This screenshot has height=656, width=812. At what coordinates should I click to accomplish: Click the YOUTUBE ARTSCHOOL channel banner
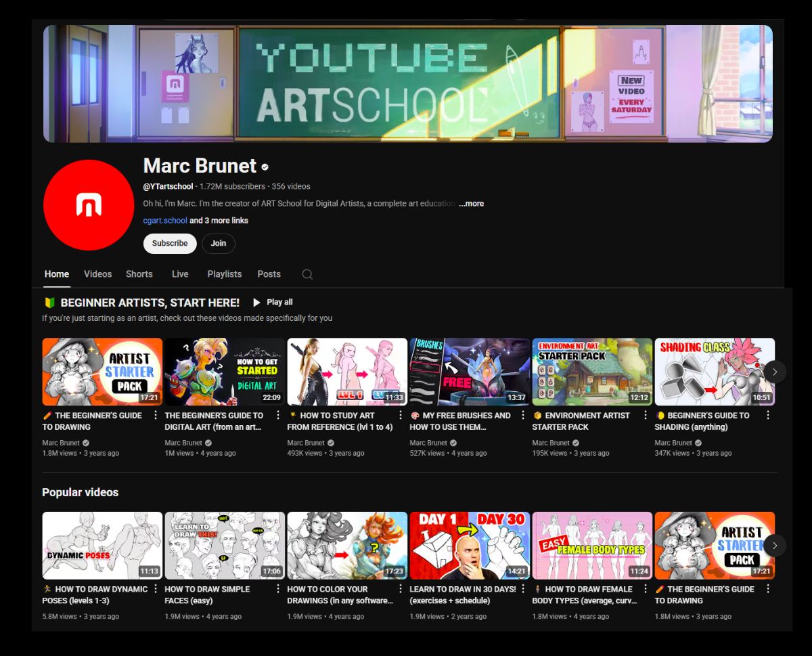408,84
